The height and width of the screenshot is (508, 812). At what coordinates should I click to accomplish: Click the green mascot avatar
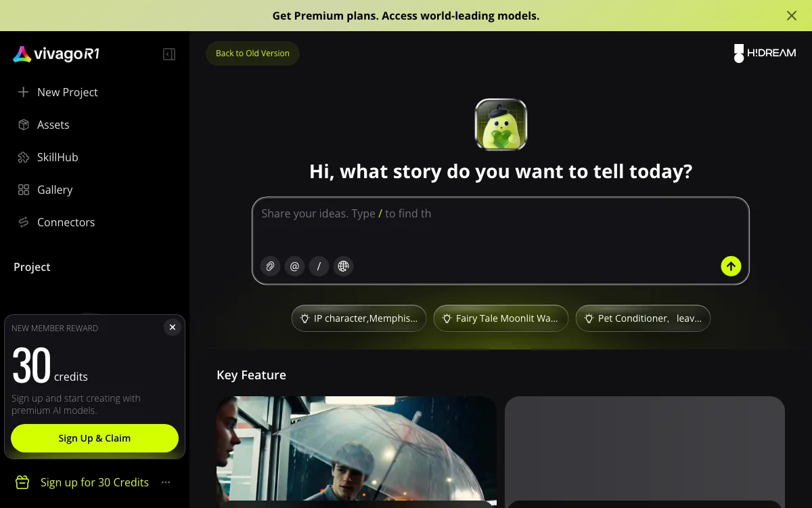click(501, 125)
